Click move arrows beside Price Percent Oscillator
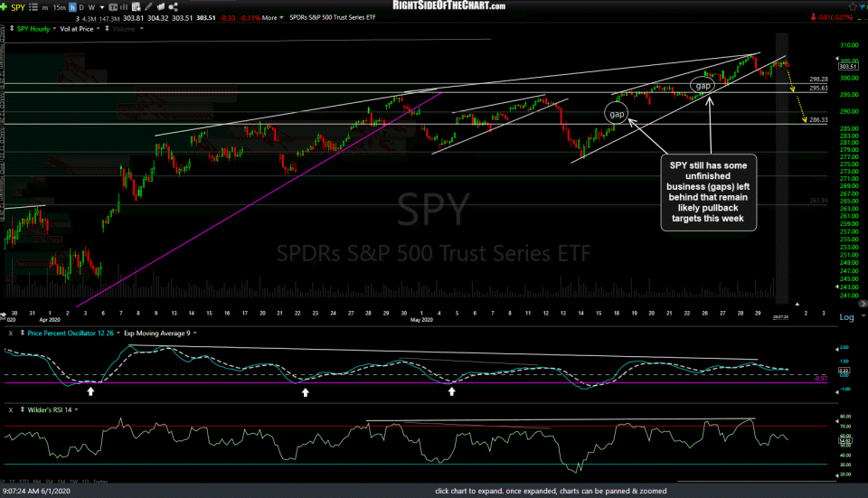 click(x=22, y=334)
